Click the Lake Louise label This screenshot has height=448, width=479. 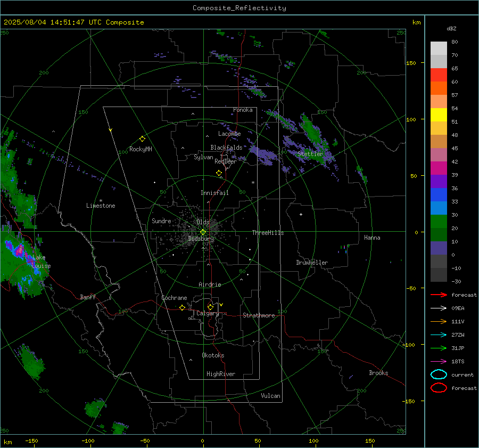pyautogui.click(x=41, y=262)
